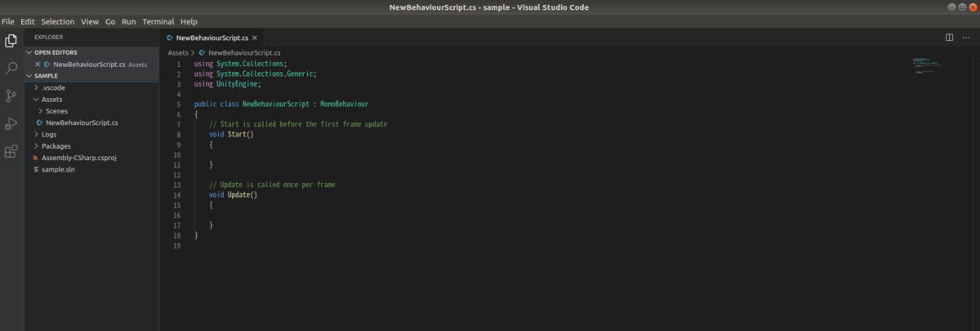
Task: Open the View menu
Action: (x=90, y=21)
